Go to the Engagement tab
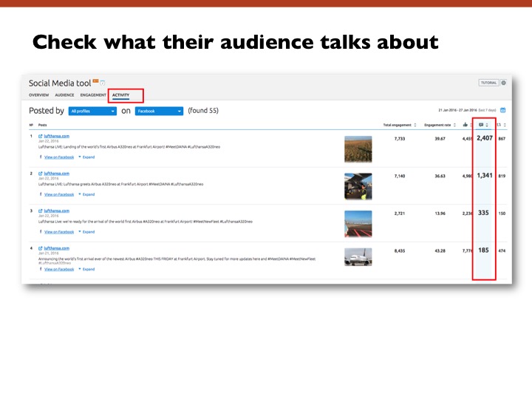This screenshot has height=399, width=532. 93,95
